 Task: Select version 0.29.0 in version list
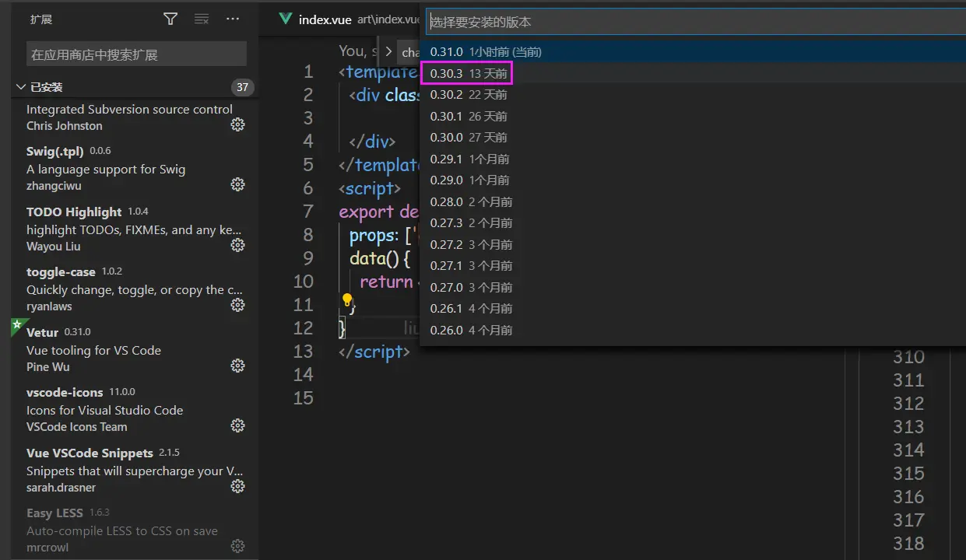(x=693, y=180)
